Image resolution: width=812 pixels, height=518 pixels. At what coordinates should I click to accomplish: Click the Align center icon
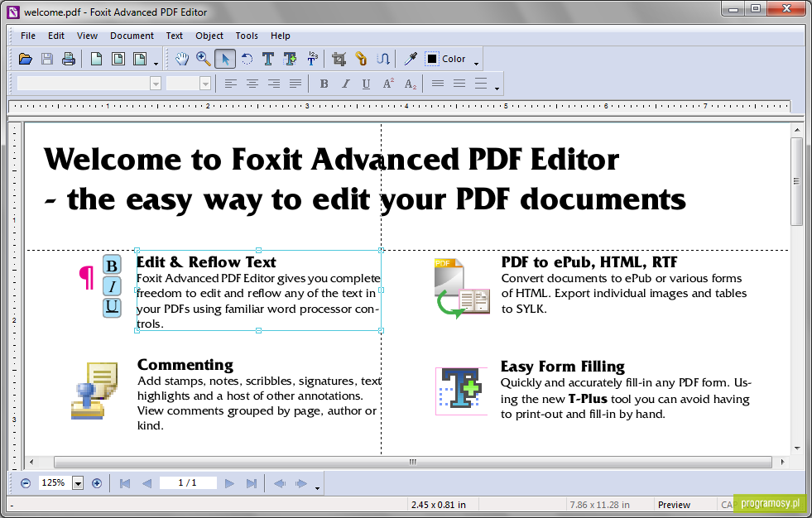pyautogui.click(x=252, y=84)
